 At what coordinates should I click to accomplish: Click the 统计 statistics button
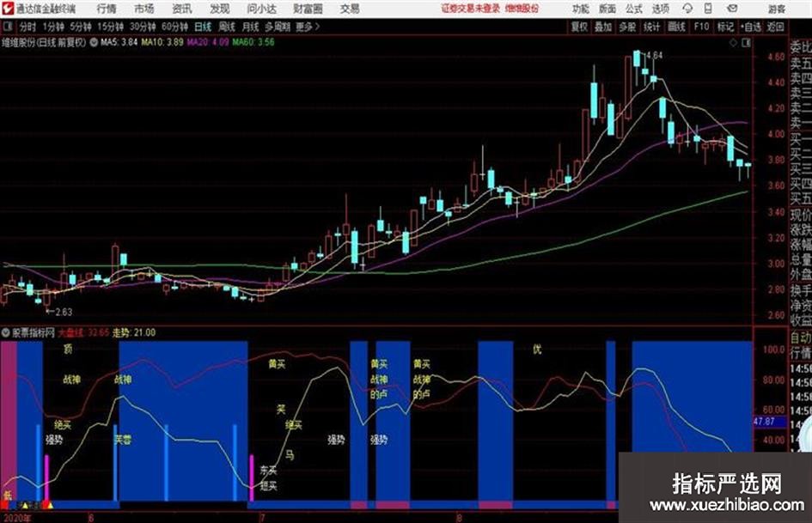coord(651,27)
